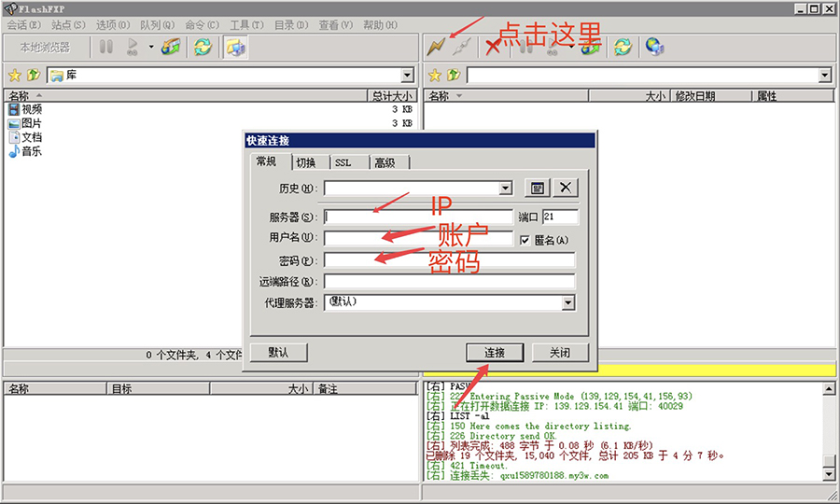Focus the 远端路径(R) remote path field
Image resolution: width=840 pixels, height=504 pixels.
click(450, 282)
